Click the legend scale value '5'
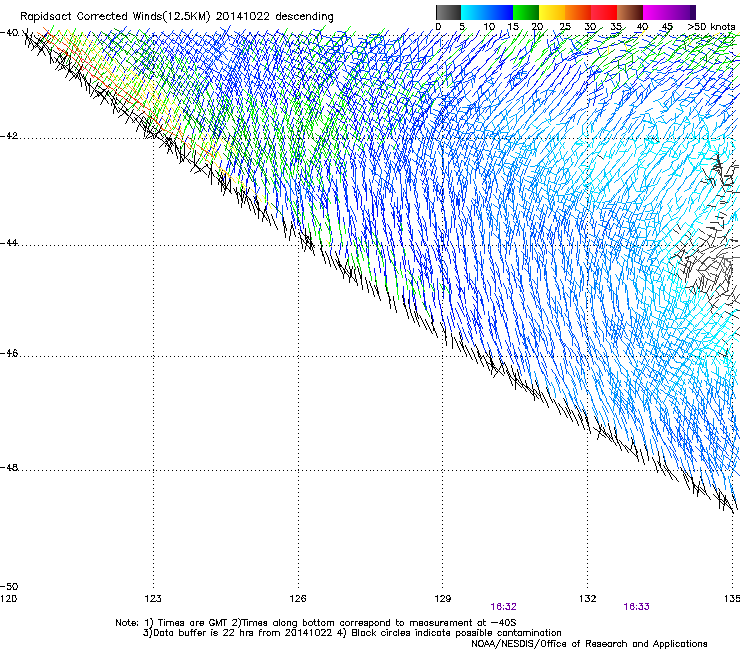The height and width of the screenshot is (650, 740). (x=462, y=27)
